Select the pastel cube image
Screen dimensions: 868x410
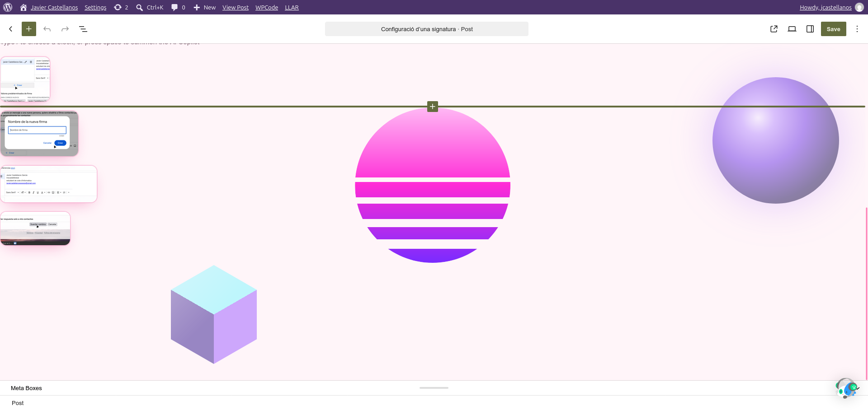click(214, 314)
